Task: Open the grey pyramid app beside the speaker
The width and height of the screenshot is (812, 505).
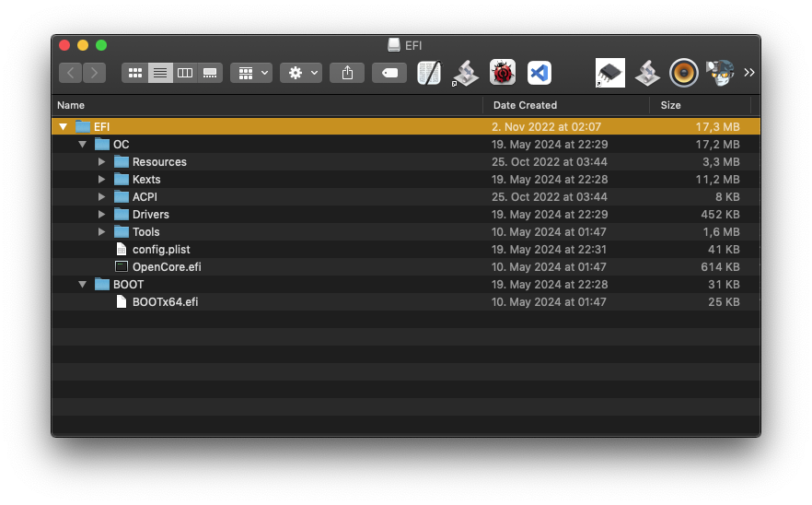Action: 647,73
